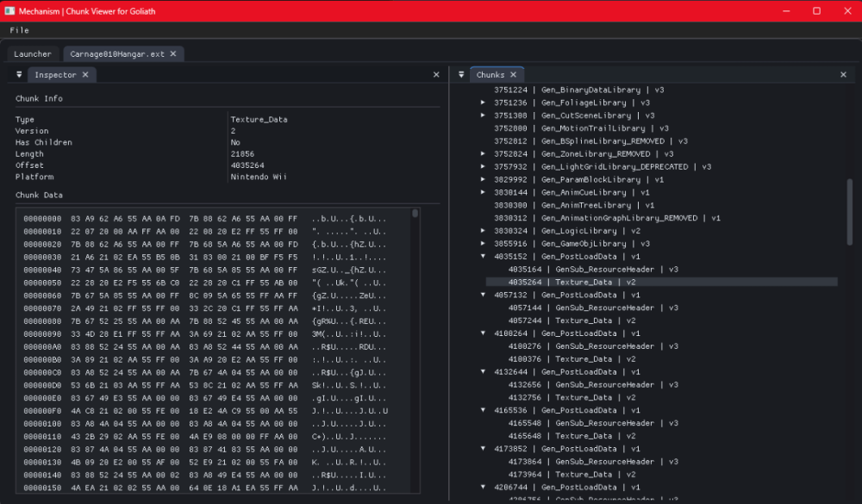Select GenSub_ResourceHeader at 4173864

point(593,462)
